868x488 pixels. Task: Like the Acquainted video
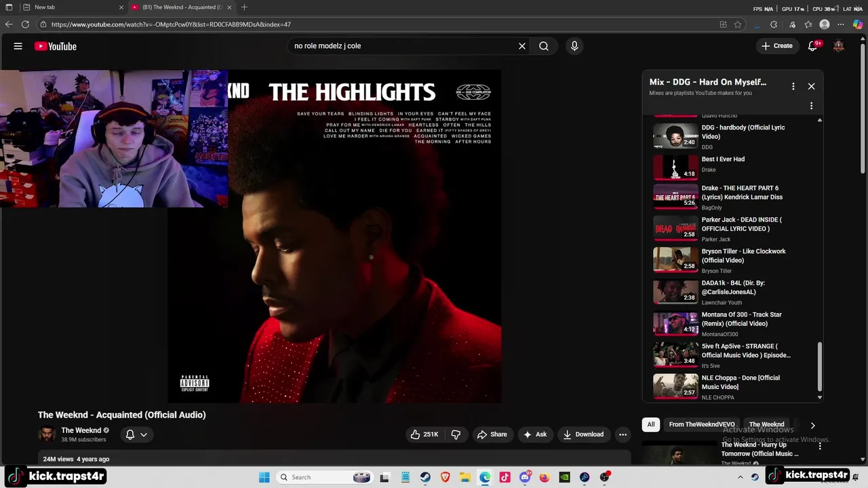tap(425, 434)
